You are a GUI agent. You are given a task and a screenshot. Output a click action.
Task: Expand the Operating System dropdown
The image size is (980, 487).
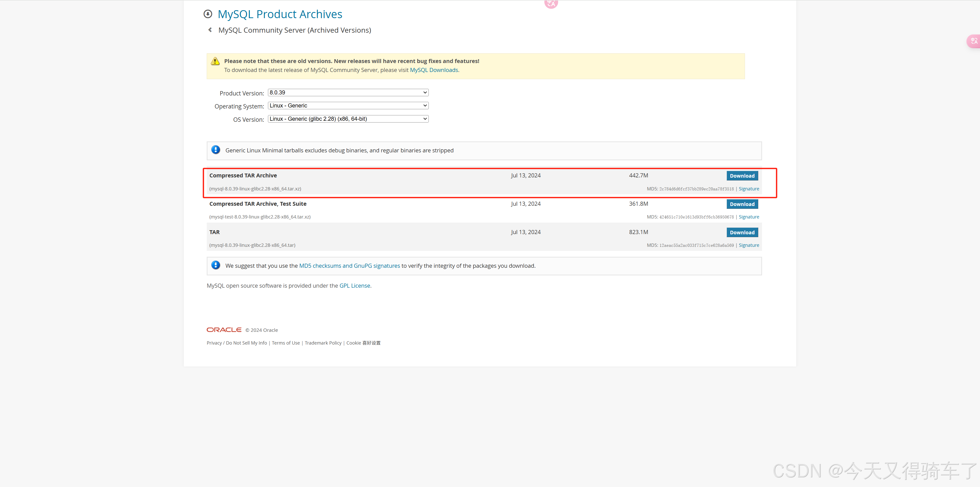[x=348, y=106]
